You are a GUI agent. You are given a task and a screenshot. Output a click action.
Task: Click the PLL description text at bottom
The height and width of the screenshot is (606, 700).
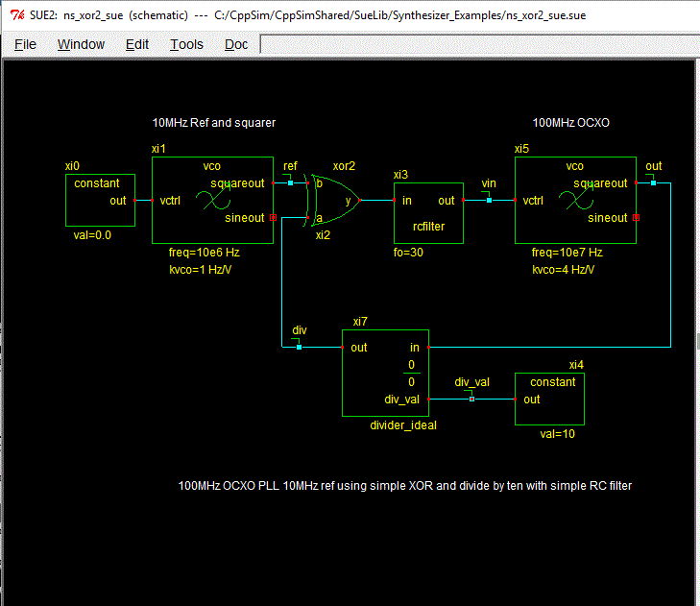405,485
